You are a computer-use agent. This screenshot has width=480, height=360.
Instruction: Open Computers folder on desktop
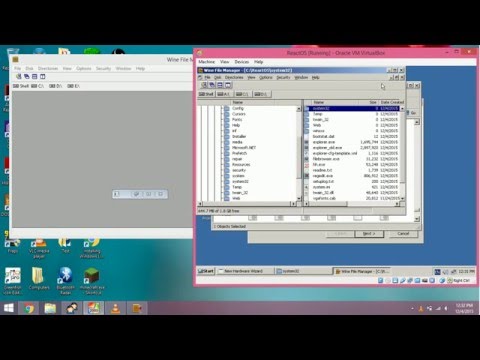coord(39,279)
